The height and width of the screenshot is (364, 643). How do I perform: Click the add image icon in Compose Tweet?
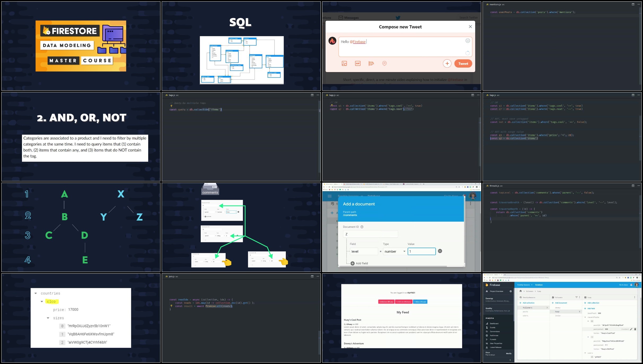(344, 63)
